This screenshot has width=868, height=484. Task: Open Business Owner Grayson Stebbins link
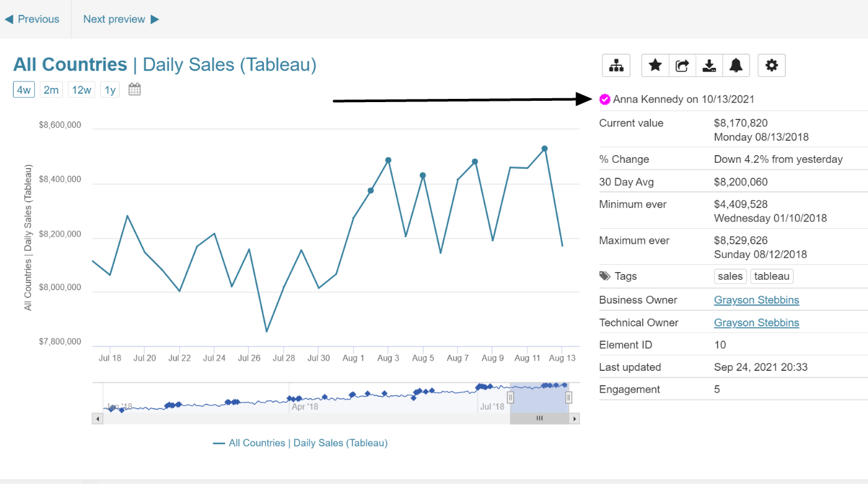pos(756,300)
